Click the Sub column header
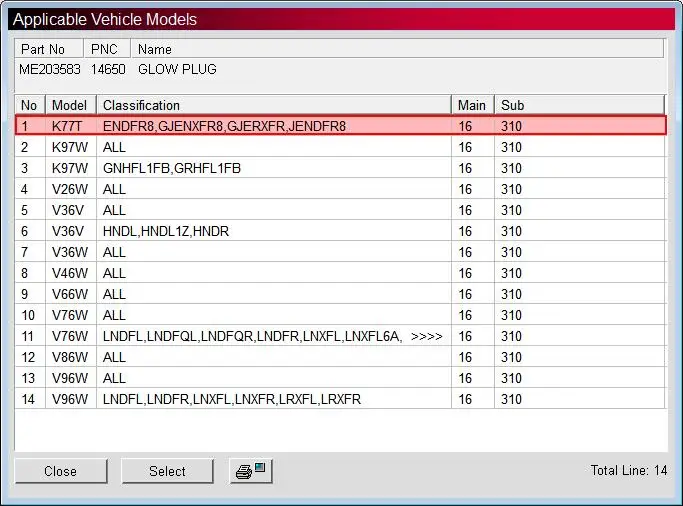Viewport: 683px width, 506px height. click(579, 105)
